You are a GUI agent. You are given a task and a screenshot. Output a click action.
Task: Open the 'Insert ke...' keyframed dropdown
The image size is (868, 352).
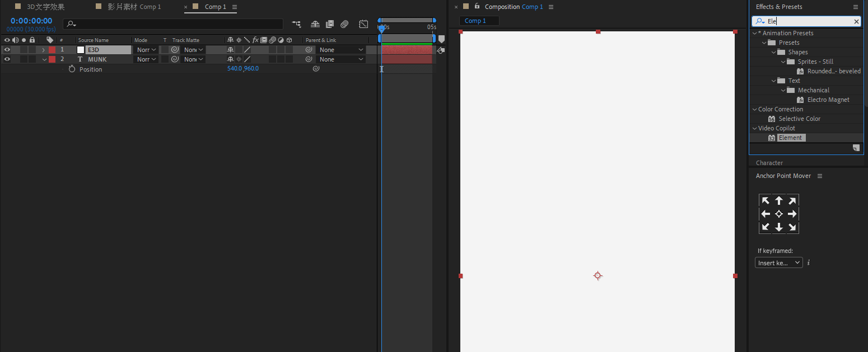click(778, 262)
